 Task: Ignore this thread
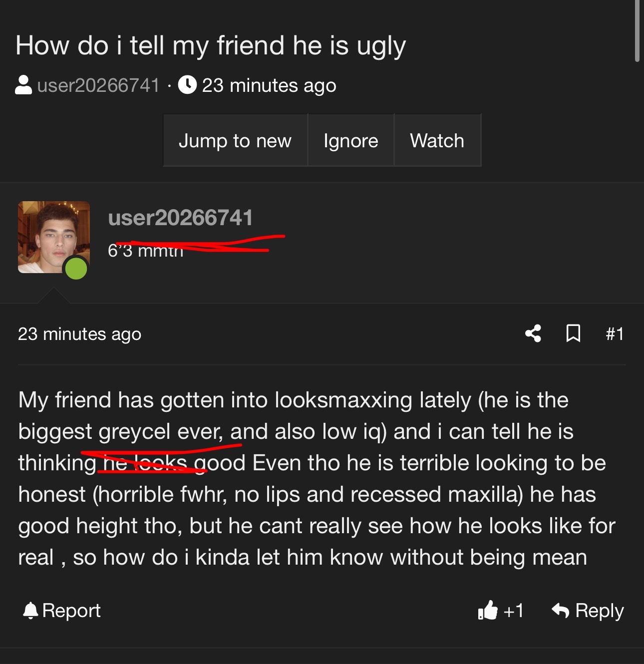point(351,140)
